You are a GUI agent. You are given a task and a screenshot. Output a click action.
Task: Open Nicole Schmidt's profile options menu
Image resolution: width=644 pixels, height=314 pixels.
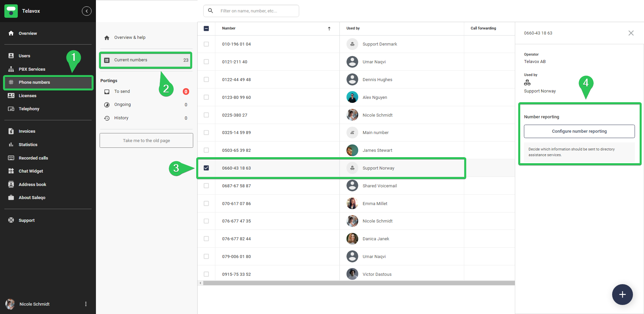click(x=86, y=304)
